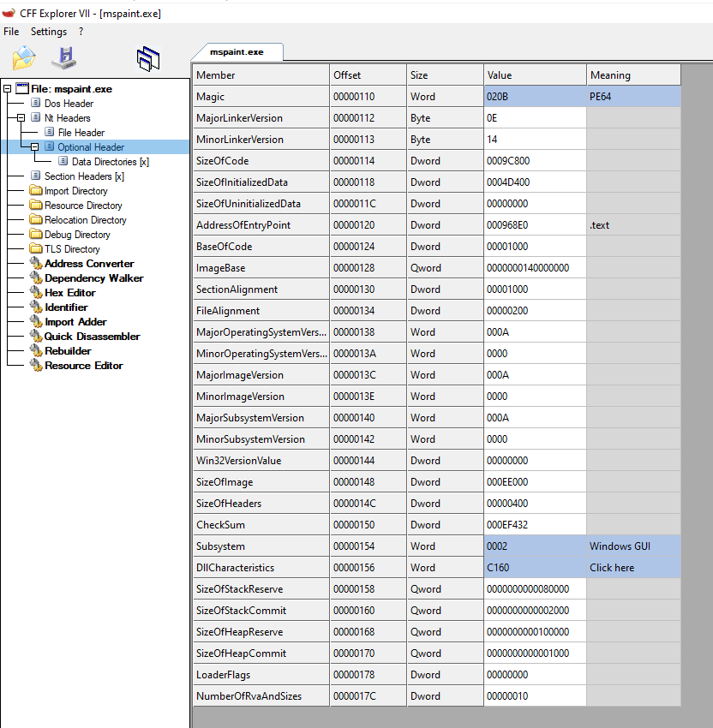Click the 'SectionAlignment' member name

(x=237, y=289)
